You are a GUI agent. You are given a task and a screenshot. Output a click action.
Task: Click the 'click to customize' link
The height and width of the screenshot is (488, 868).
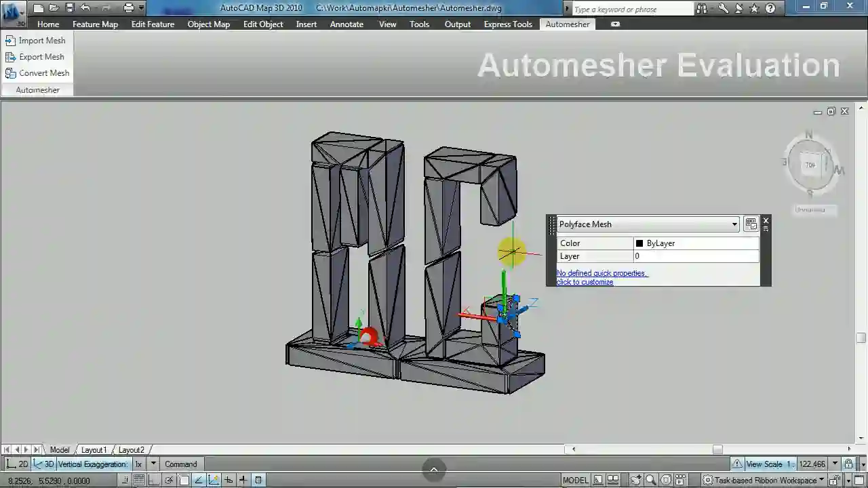pos(585,282)
